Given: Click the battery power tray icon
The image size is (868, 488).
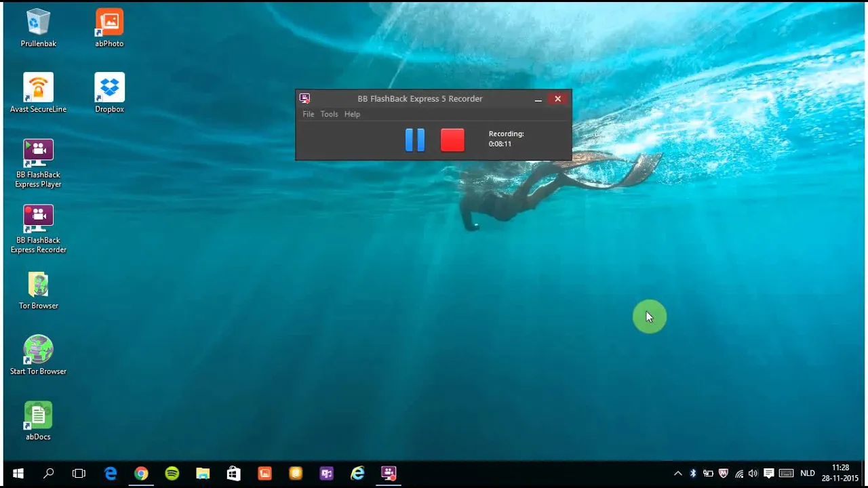Looking at the screenshot, I should (x=708, y=474).
